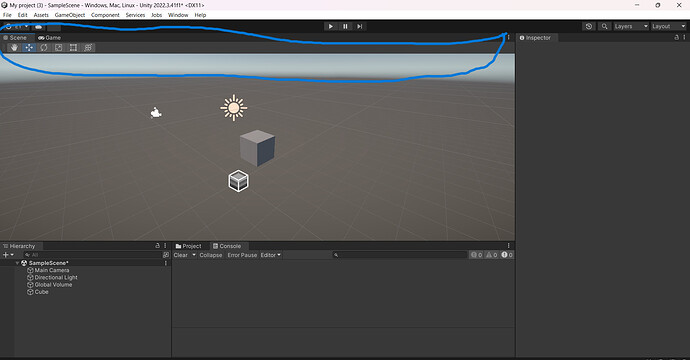Open the GameObject menu
Screen dimensions: 690x360
70,15
